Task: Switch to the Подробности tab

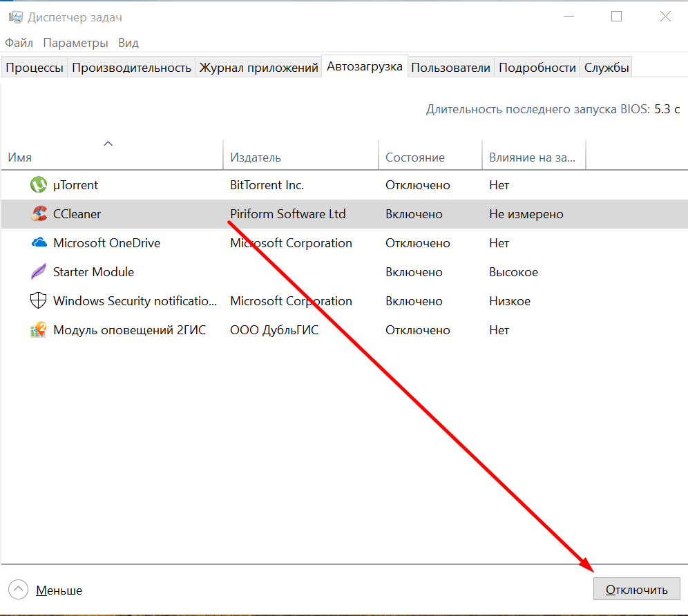Action: click(537, 67)
